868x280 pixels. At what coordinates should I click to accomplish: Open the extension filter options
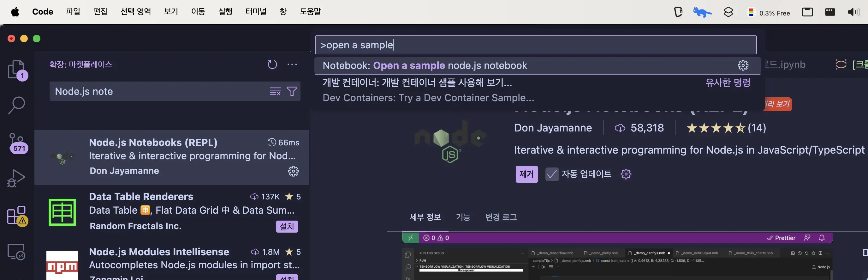(292, 91)
